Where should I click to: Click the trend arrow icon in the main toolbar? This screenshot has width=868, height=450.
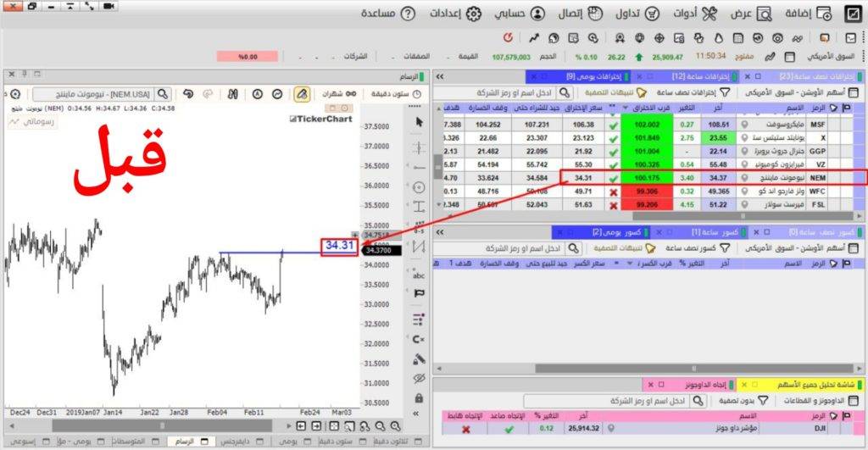[x=534, y=38]
